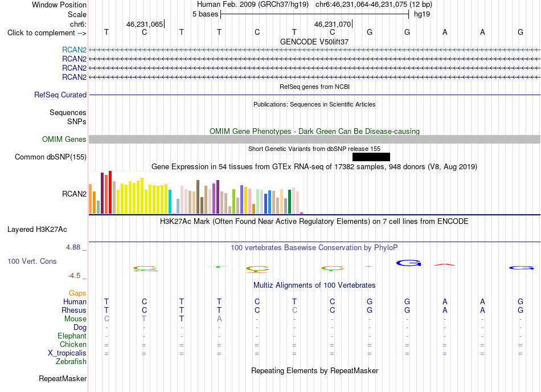Click the chr6:46,231,064-46,231,075 (12 bp) coordinates

374,5
